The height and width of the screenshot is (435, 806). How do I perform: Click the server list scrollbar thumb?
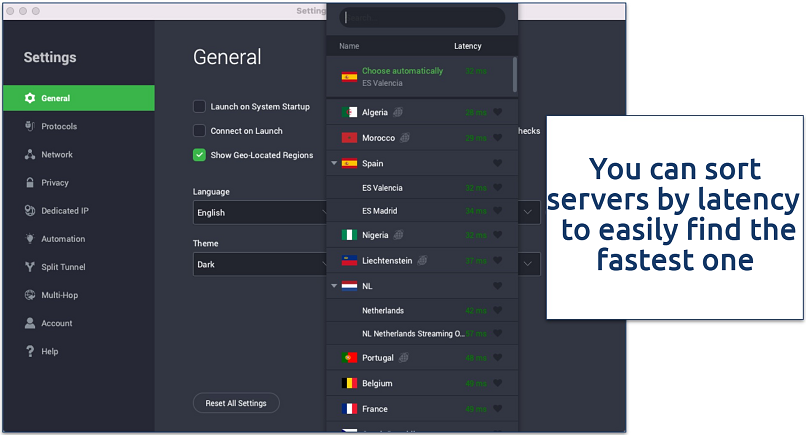(x=515, y=75)
